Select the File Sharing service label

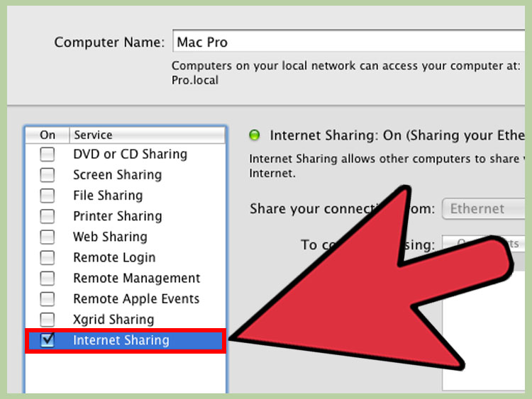[x=108, y=196]
